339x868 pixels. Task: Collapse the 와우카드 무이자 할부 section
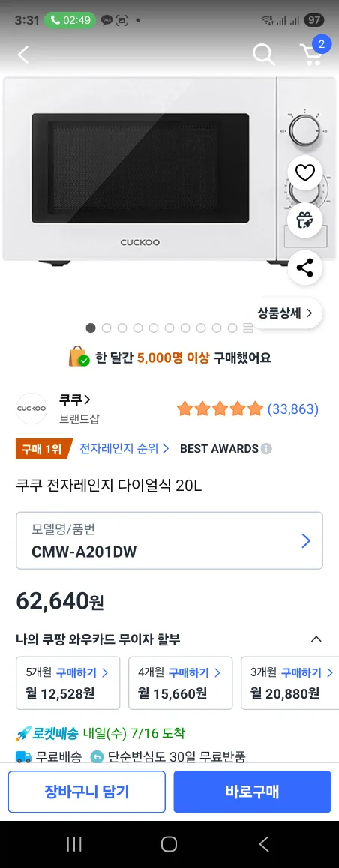(x=316, y=639)
